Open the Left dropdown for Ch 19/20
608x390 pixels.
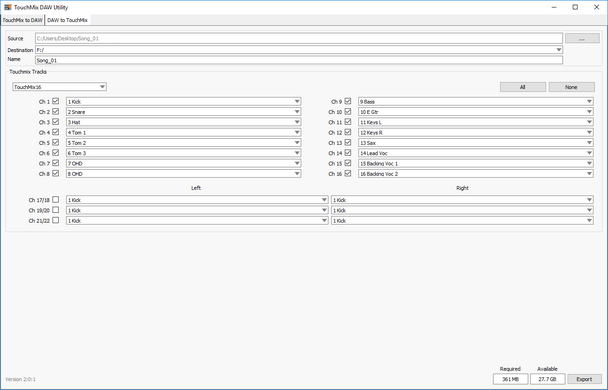coord(197,210)
